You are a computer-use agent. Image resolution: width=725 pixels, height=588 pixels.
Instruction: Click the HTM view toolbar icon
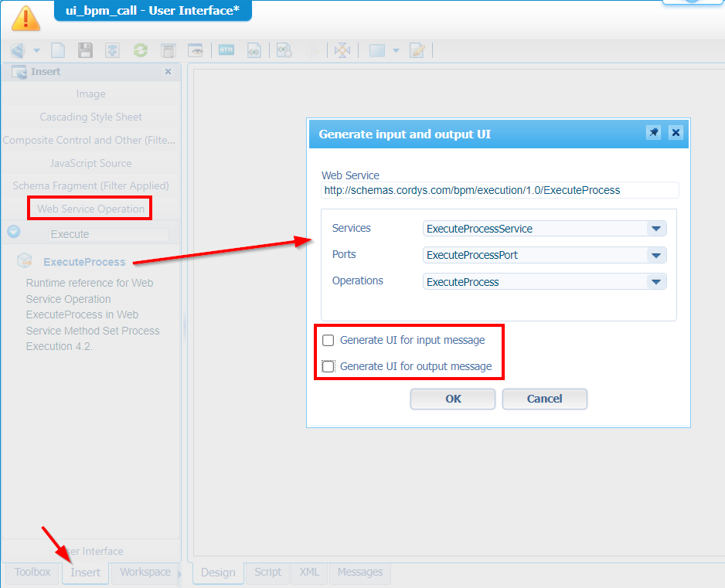pos(226,50)
